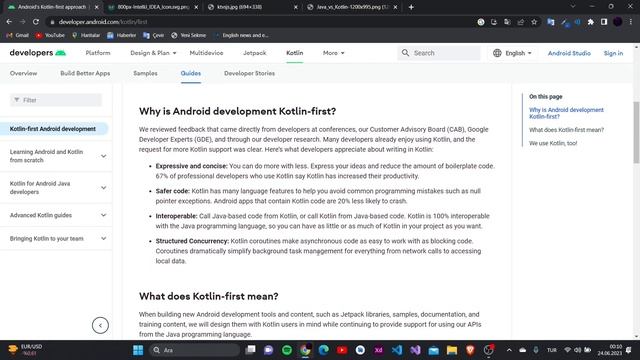This screenshot has width=640, height=360.
Task: Expand Design & Plan dropdown
Action: tap(153, 53)
